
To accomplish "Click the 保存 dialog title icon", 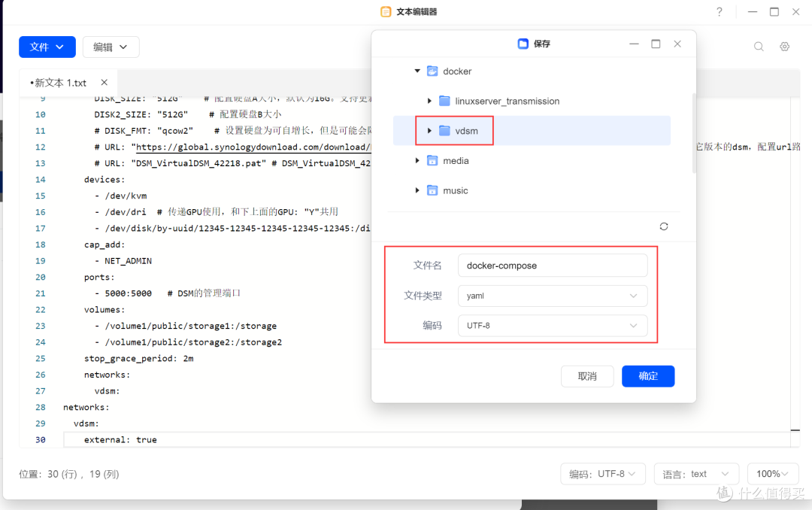I will click(x=523, y=44).
